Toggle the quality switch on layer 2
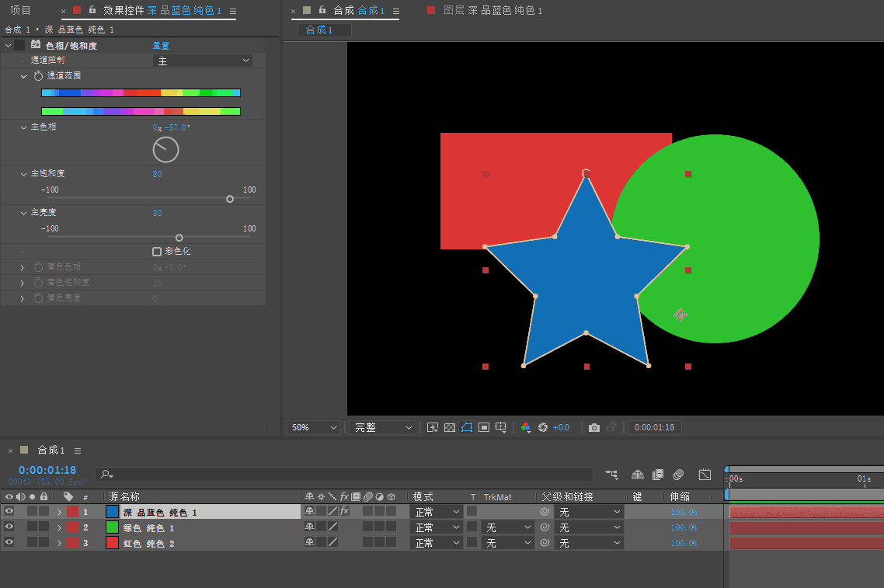 (333, 527)
